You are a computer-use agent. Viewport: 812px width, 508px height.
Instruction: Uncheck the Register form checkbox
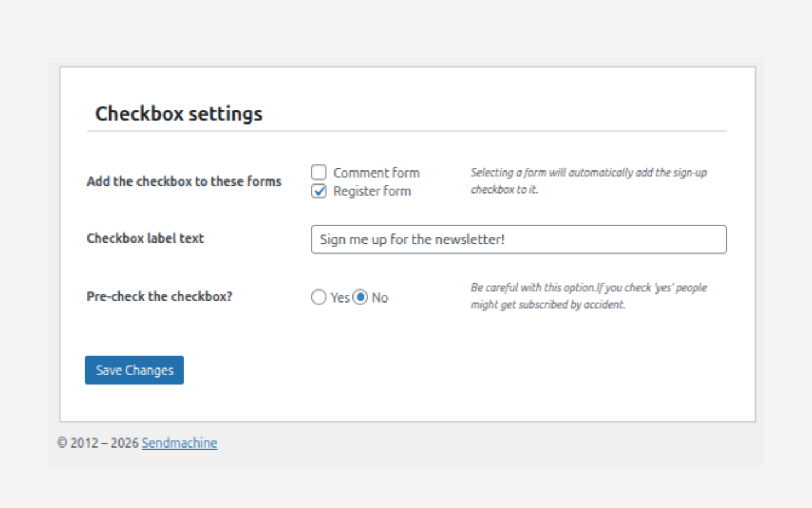[319, 191]
